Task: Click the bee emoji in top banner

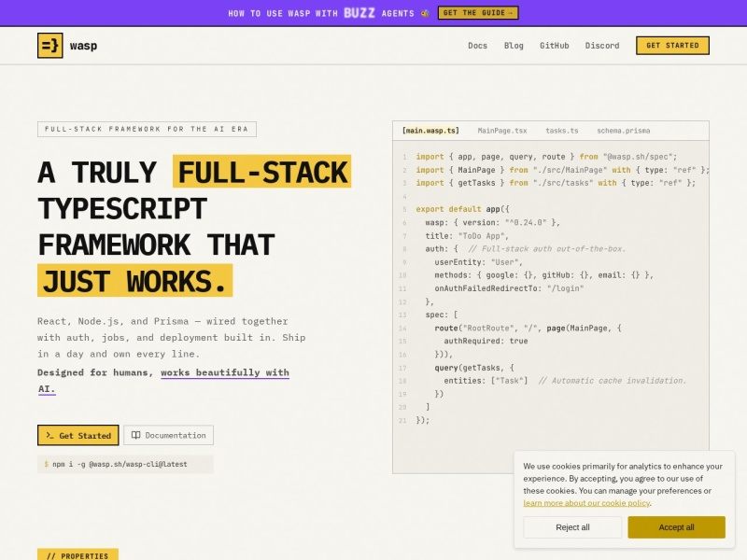Action: click(x=425, y=13)
